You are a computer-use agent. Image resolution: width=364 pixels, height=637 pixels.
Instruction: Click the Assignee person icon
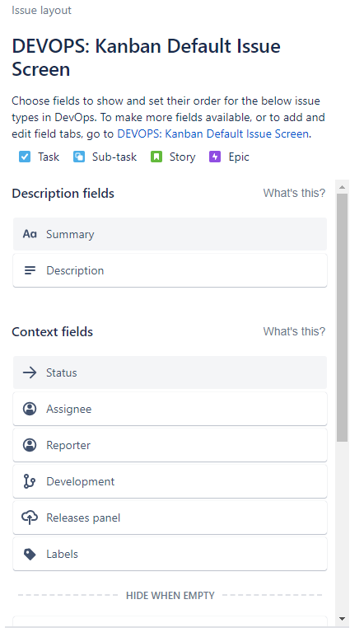point(30,409)
